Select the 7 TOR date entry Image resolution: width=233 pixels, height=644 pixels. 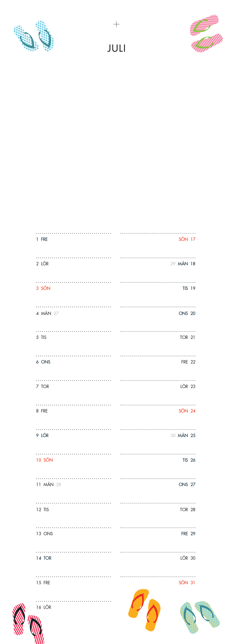coord(43,387)
